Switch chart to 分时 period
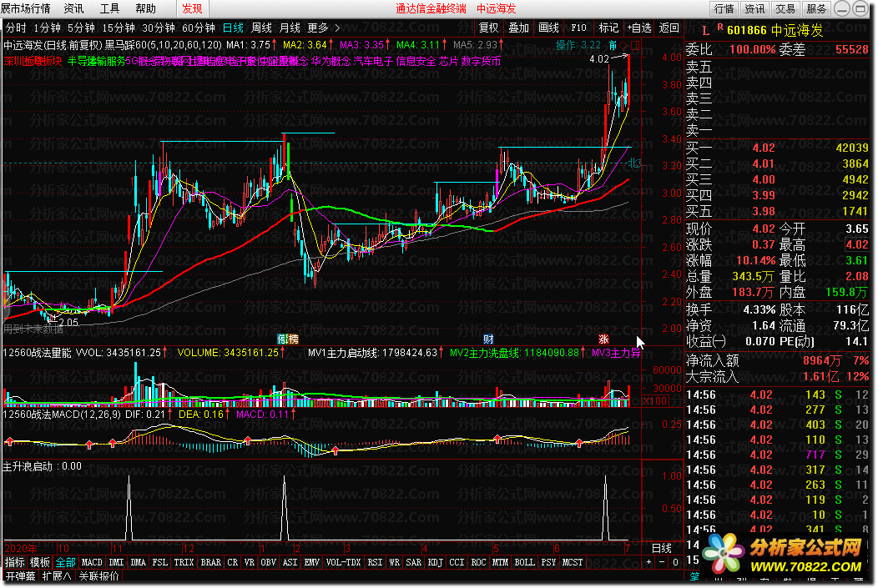The width and height of the screenshot is (878, 588). [x=16, y=28]
